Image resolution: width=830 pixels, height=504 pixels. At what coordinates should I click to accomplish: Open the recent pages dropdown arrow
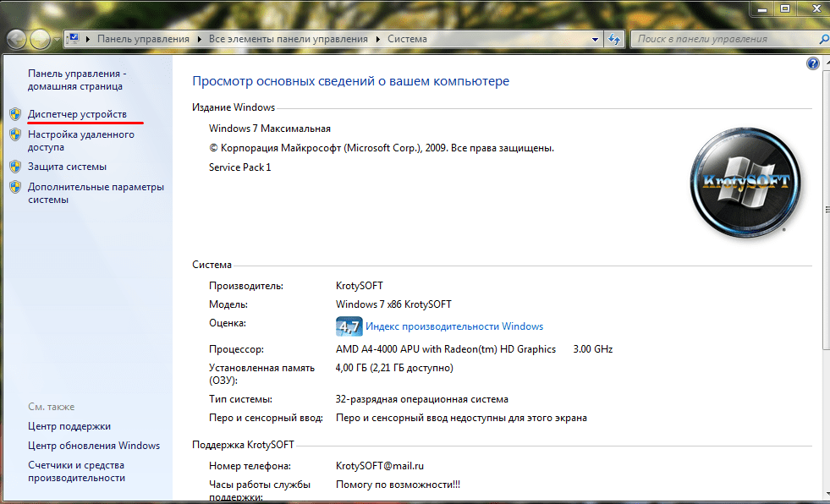[57, 40]
